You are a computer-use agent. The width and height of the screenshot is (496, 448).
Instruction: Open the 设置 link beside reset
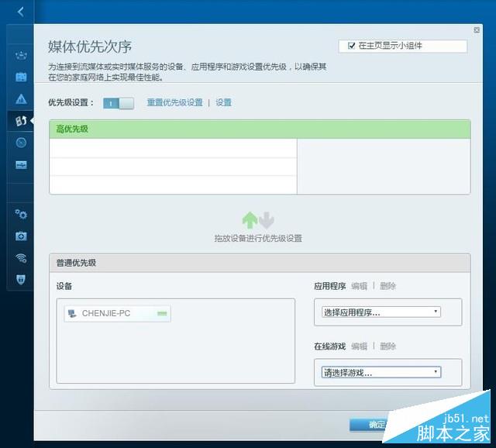click(224, 102)
